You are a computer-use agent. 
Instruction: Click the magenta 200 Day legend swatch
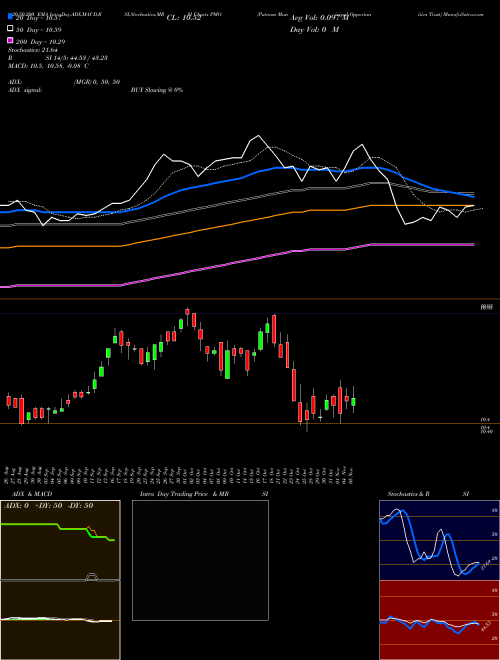tap(10, 41)
